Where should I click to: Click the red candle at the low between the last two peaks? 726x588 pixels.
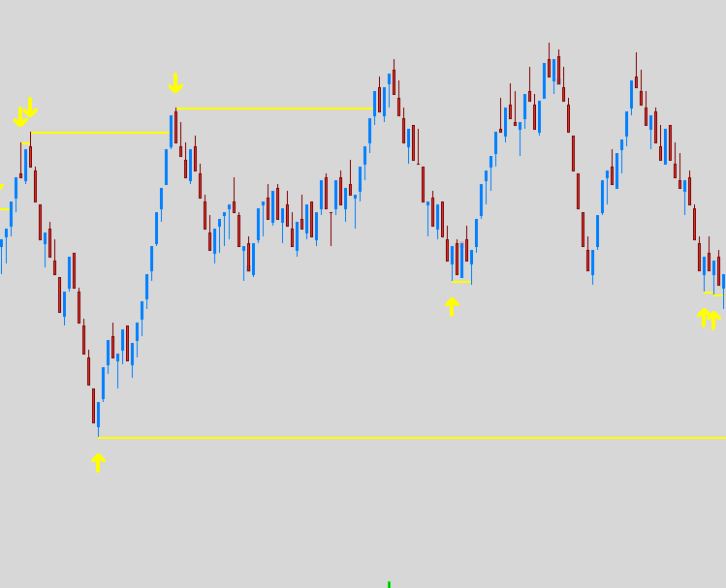click(588, 260)
